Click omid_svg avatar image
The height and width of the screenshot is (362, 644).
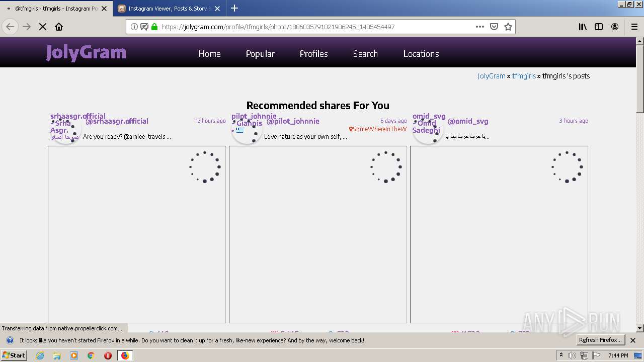(428, 129)
